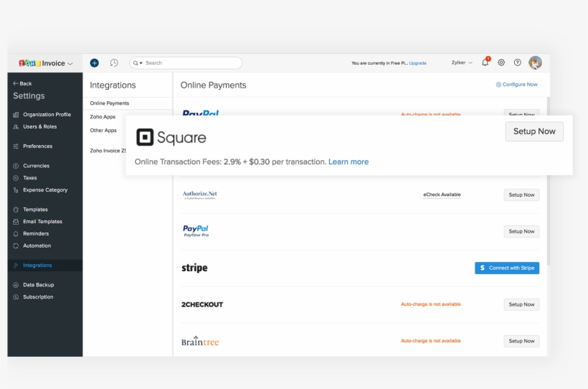Select Online Payments under Integrations

[110, 103]
